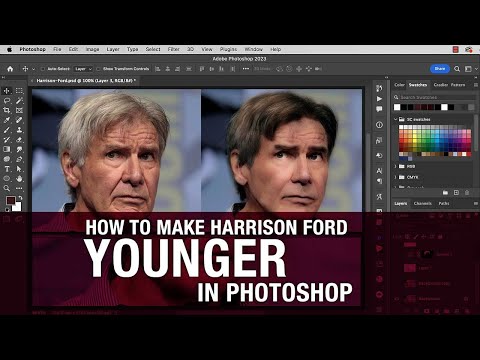Select the Brush tool

pos(7,130)
